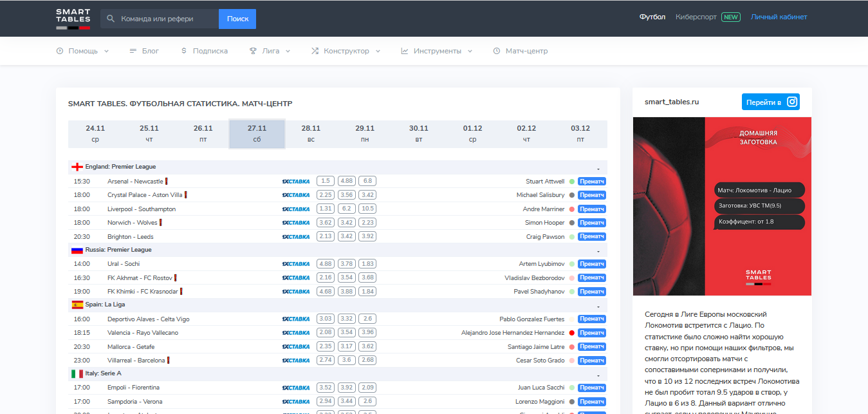Click the 1xСтавка logo for Arsenal - Newcastle

(295, 182)
